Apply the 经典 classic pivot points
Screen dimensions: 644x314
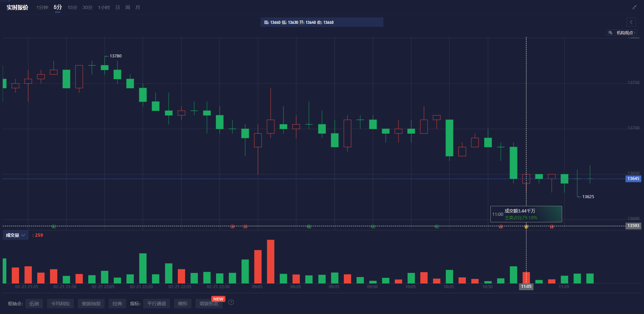117,303
